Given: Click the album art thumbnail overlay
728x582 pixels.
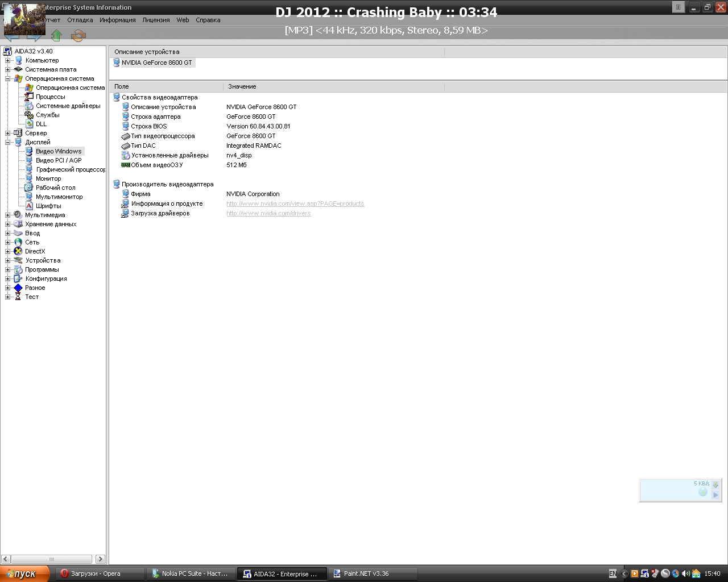Looking at the screenshot, I should [x=24, y=19].
